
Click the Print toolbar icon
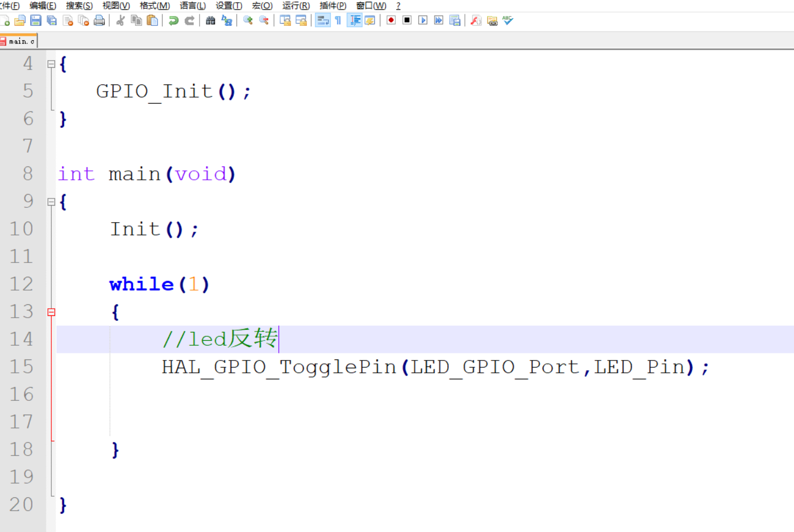(x=100, y=20)
